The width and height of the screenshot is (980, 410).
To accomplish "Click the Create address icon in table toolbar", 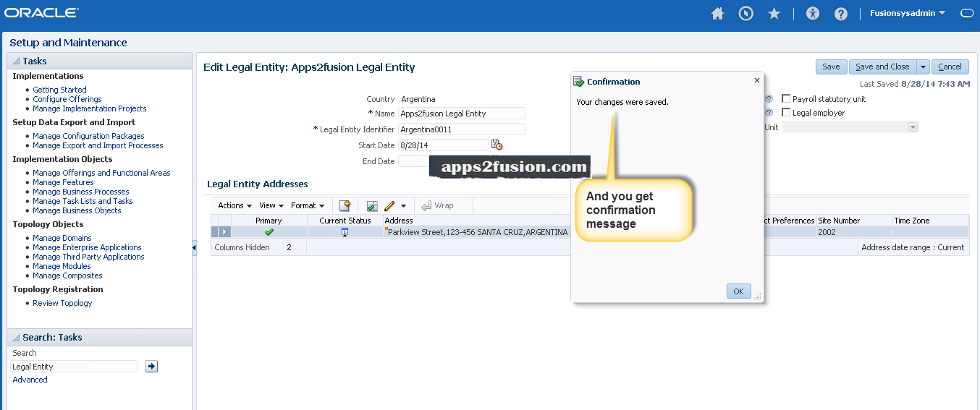I will tap(345, 205).
